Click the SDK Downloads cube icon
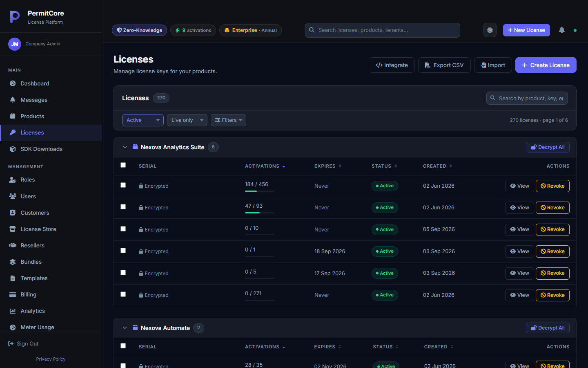Screen dimensions: 588x368 click(13, 149)
